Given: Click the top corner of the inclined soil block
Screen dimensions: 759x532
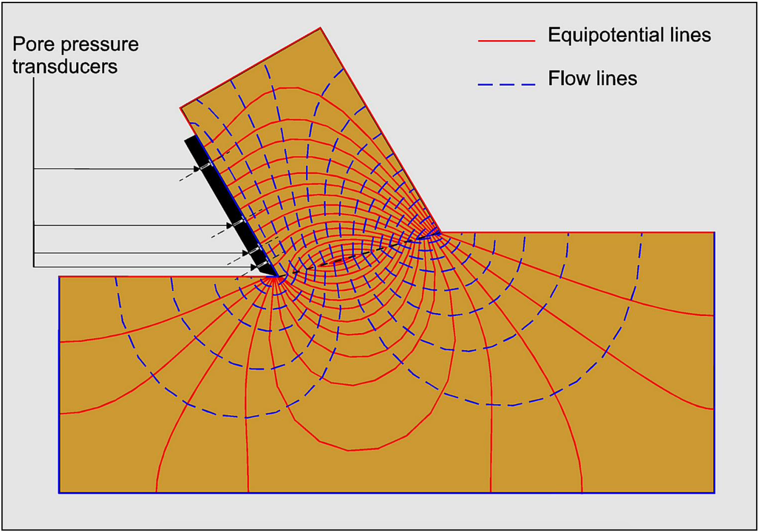Looking at the screenshot, I should point(320,28).
